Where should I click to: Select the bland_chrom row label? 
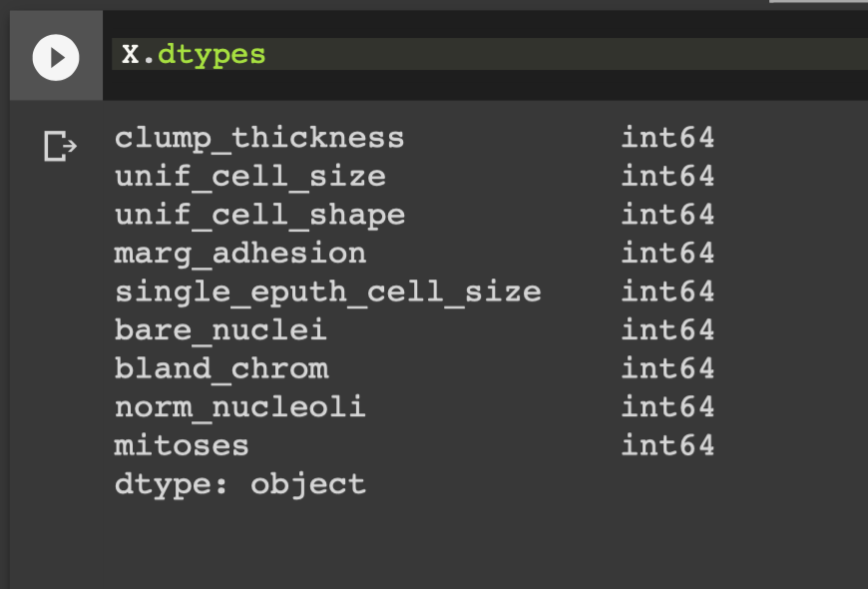tap(221, 369)
